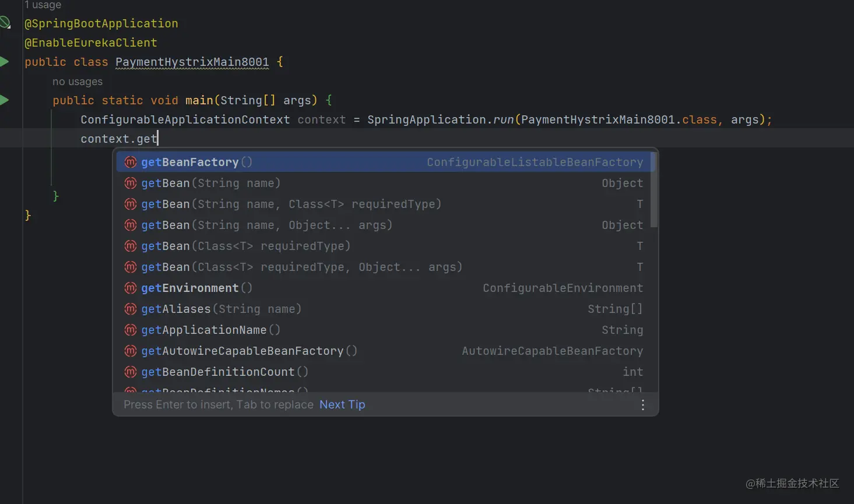Click the "context" variable name in the declaration
The height and width of the screenshot is (504, 854).
[322, 119]
